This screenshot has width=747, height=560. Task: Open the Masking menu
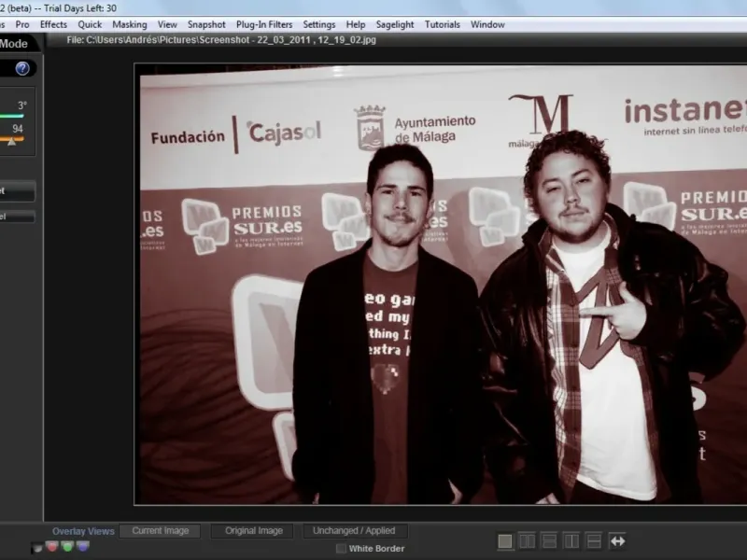(130, 25)
